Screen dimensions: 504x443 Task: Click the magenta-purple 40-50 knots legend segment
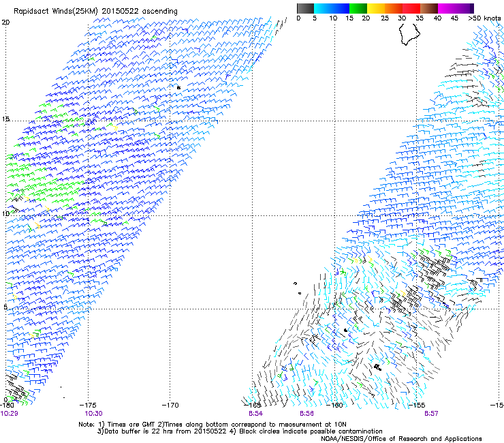coord(456,8)
